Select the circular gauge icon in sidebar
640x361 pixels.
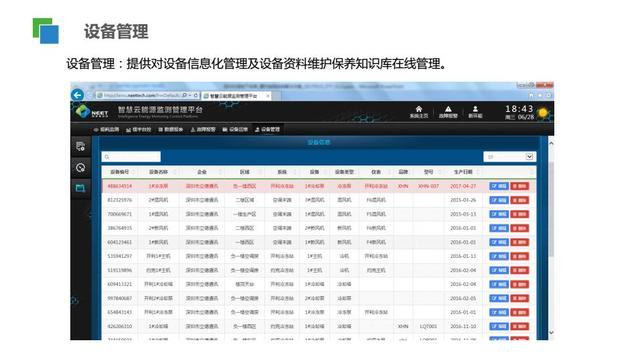[80, 167]
